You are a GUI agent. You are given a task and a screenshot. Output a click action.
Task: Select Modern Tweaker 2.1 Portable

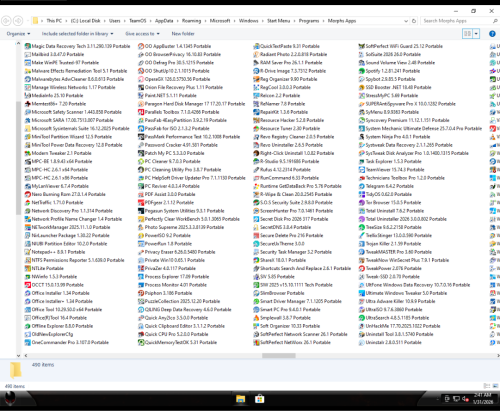(58, 153)
